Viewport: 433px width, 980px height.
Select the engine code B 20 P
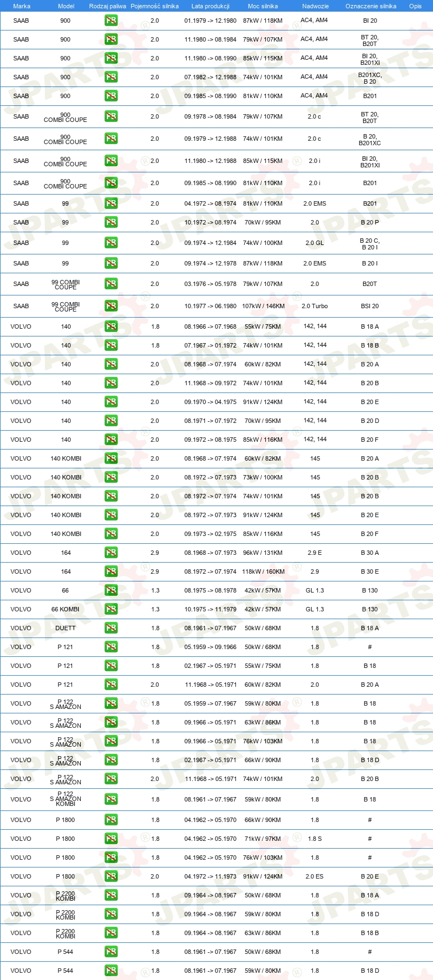(x=370, y=222)
